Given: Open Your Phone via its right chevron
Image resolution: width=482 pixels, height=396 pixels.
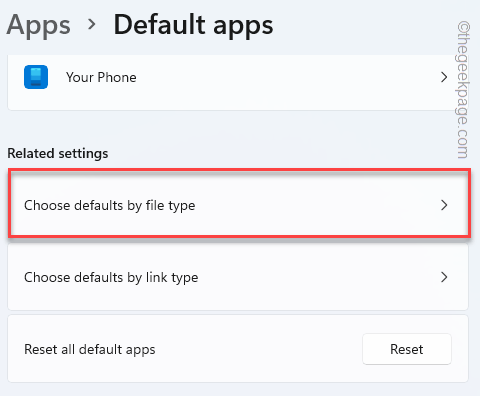Looking at the screenshot, I should [444, 77].
